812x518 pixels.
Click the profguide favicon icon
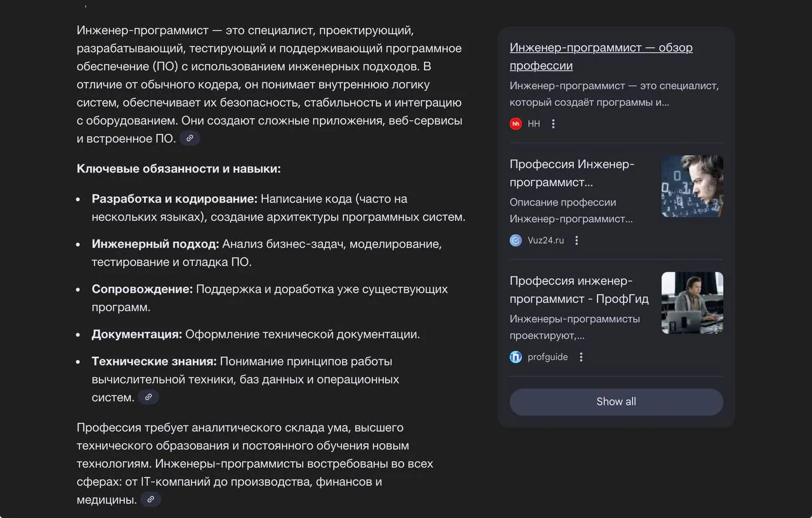tap(516, 357)
